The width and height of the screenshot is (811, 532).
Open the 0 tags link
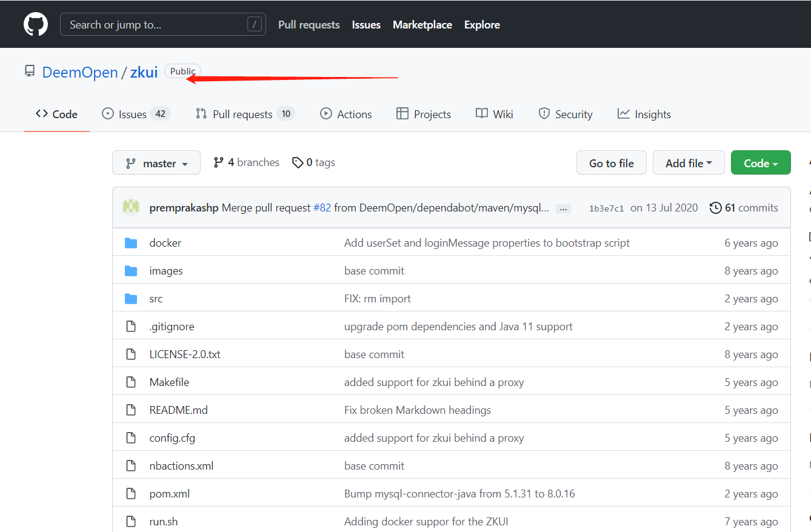coord(313,162)
